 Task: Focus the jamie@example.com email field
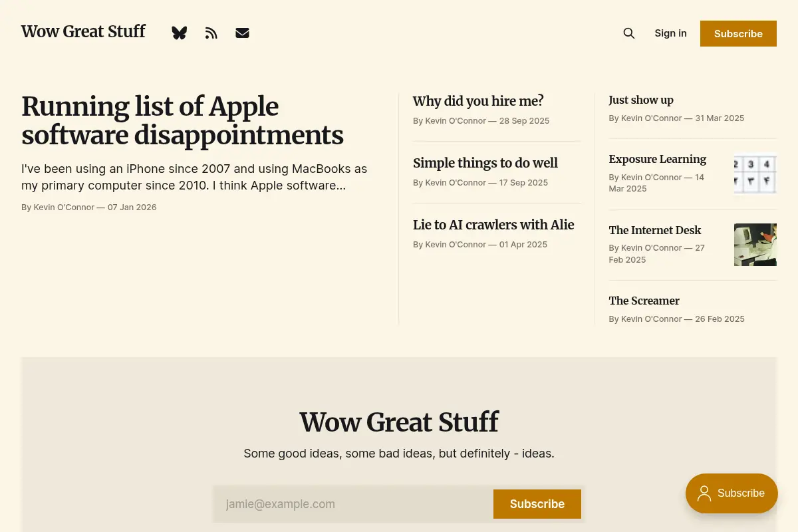tap(354, 504)
